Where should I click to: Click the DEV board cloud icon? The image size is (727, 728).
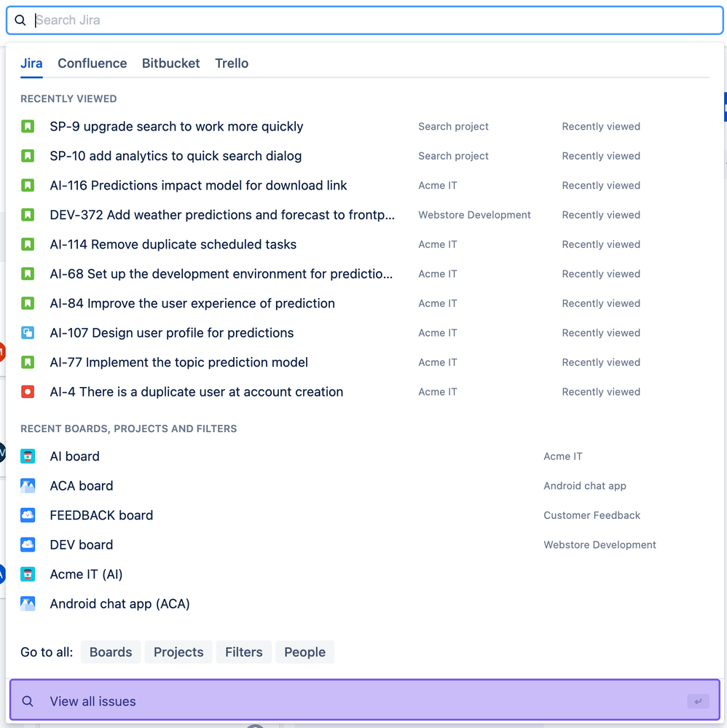coord(28,544)
